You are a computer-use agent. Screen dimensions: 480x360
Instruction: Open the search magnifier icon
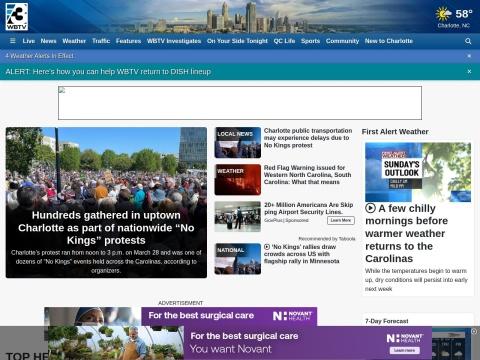pyautogui.click(x=468, y=41)
